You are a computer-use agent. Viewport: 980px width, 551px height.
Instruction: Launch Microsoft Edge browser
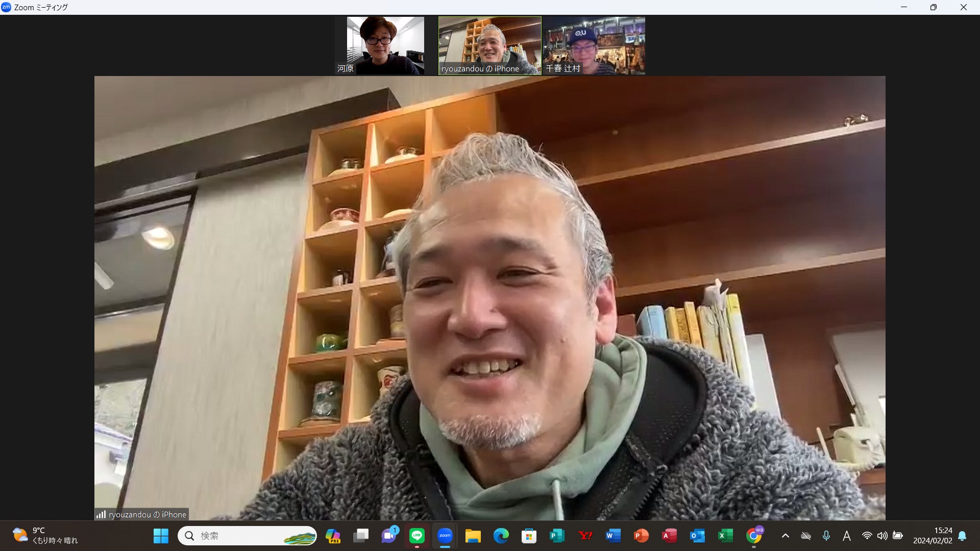[x=501, y=536]
